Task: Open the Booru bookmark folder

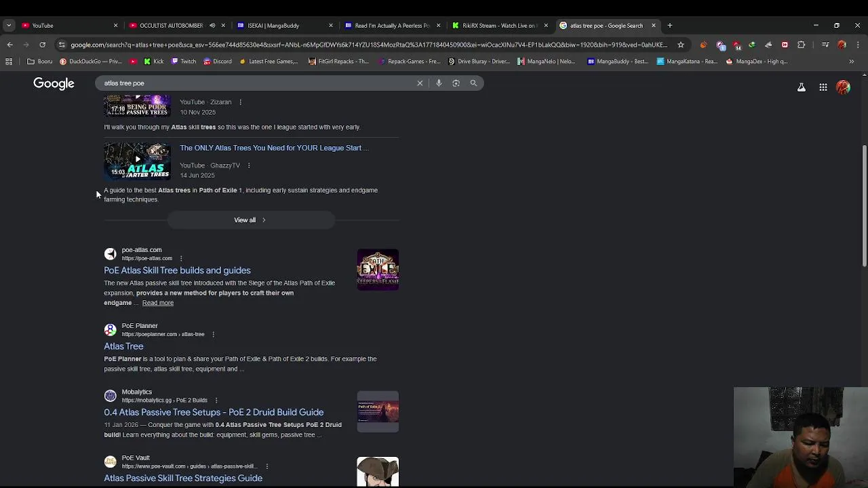Action: point(39,61)
